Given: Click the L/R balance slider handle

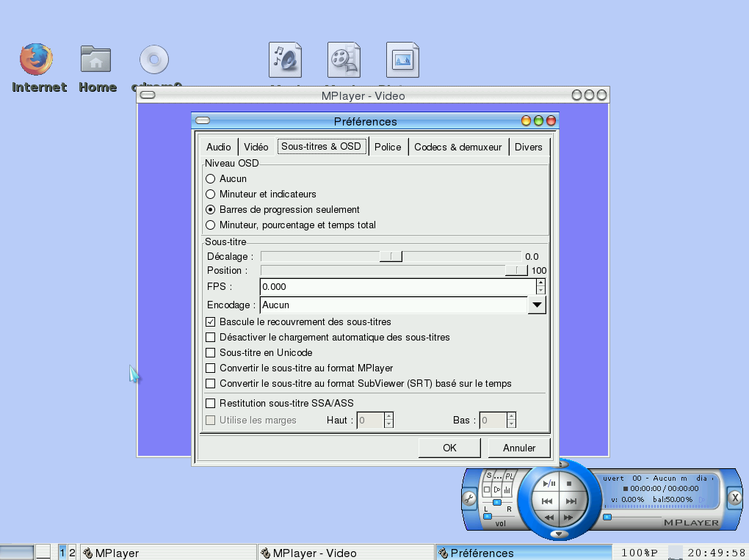Looking at the screenshot, I should 497,502.
